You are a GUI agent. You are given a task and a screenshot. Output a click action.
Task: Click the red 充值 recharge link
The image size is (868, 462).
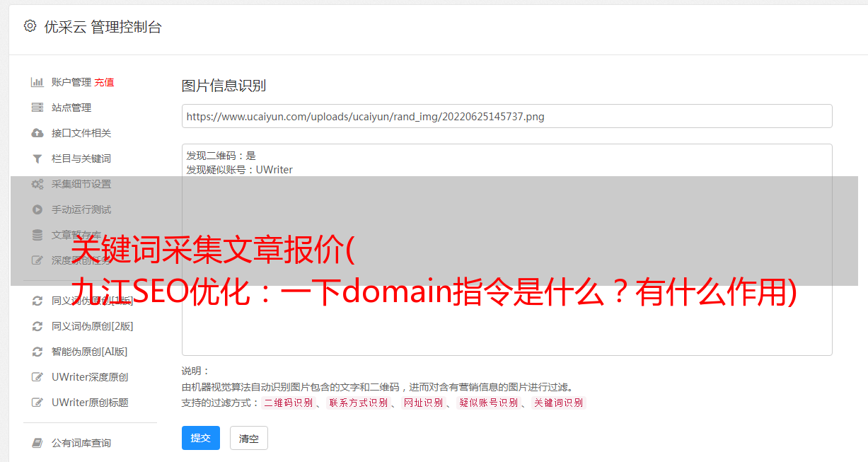click(x=104, y=82)
